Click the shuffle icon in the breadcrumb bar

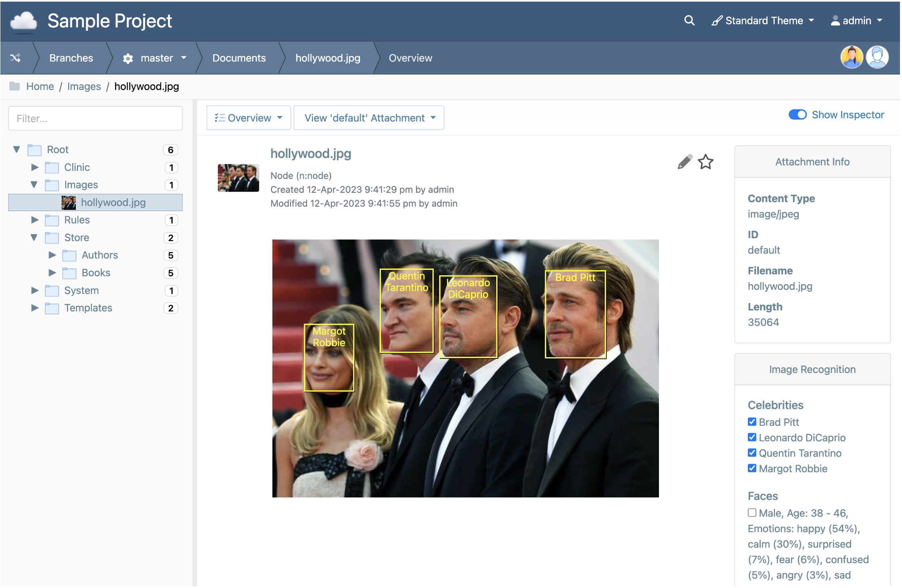click(15, 58)
